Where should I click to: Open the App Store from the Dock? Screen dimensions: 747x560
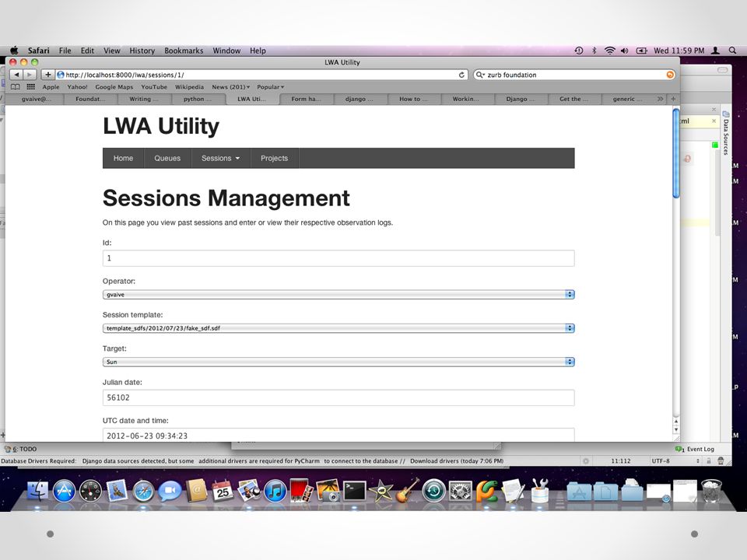tap(64, 491)
